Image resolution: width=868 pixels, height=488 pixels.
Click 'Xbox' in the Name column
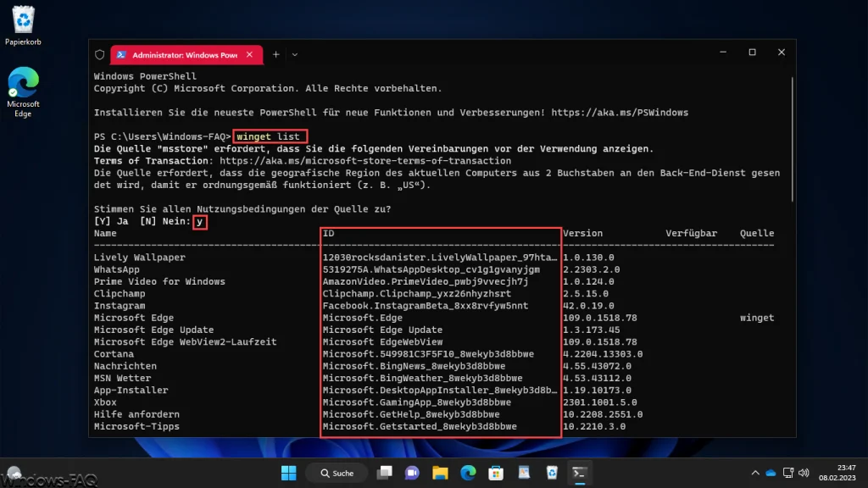point(105,402)
